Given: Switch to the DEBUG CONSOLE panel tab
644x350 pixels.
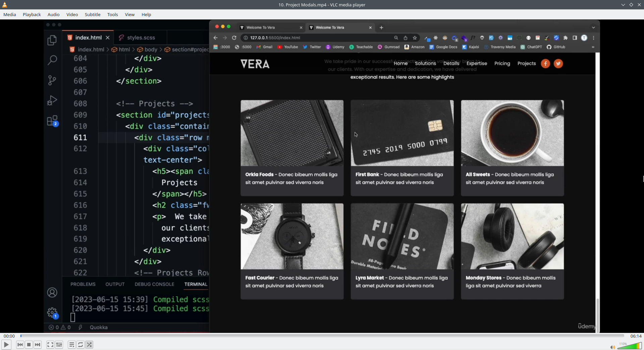Looking at the screenshot, I should click(x=154, y=284).
